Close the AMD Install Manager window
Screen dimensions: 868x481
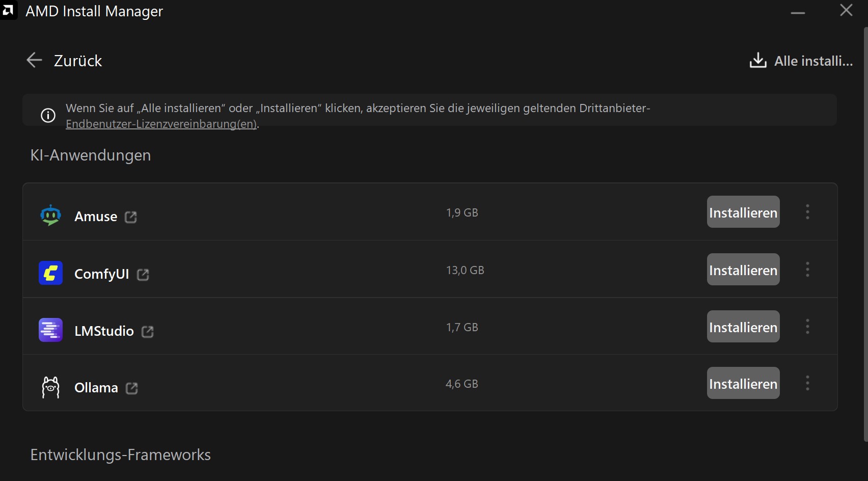point(846,10)
